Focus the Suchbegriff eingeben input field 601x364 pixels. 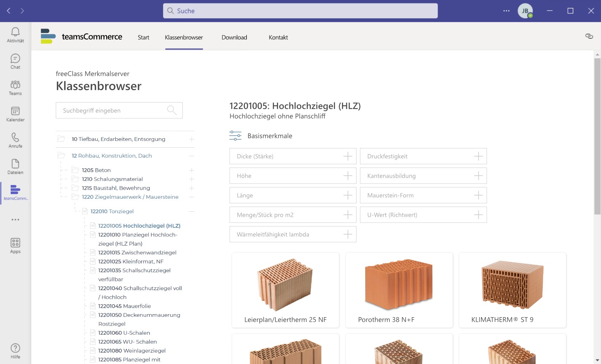[119, 110]
